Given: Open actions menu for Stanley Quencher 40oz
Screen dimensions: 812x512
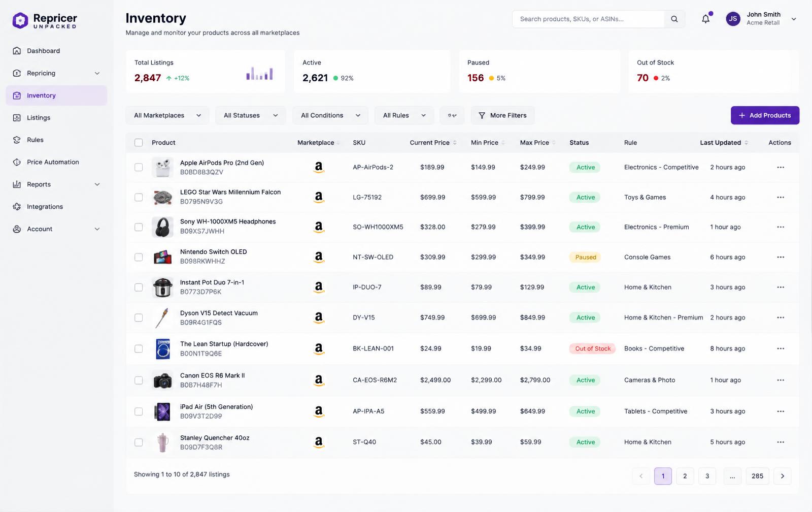Looking at the screenshot, I should tap(781, 442).
